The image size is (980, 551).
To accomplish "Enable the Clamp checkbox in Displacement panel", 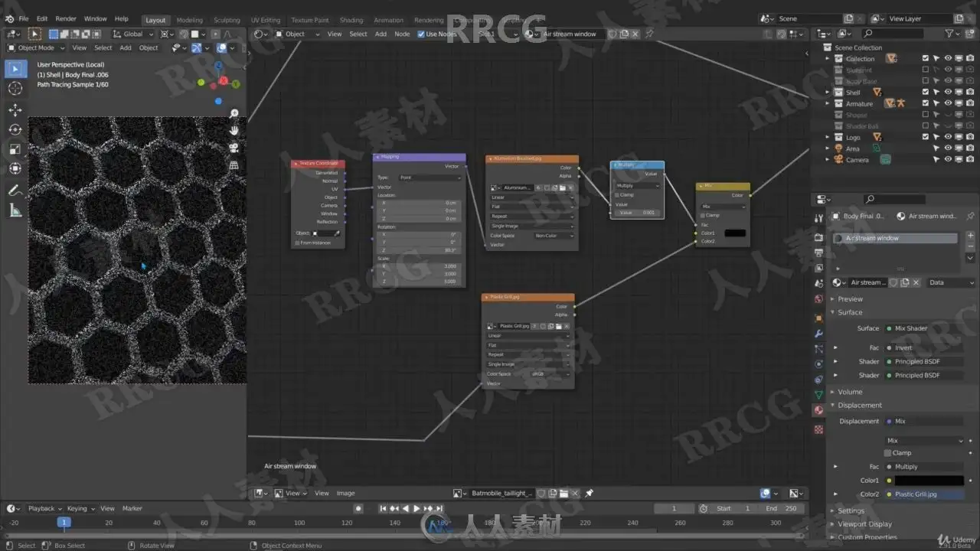I will tap(888, 453).
